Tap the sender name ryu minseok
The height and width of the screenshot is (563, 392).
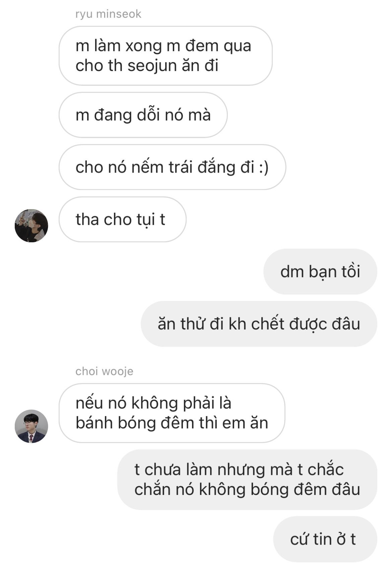108,14
